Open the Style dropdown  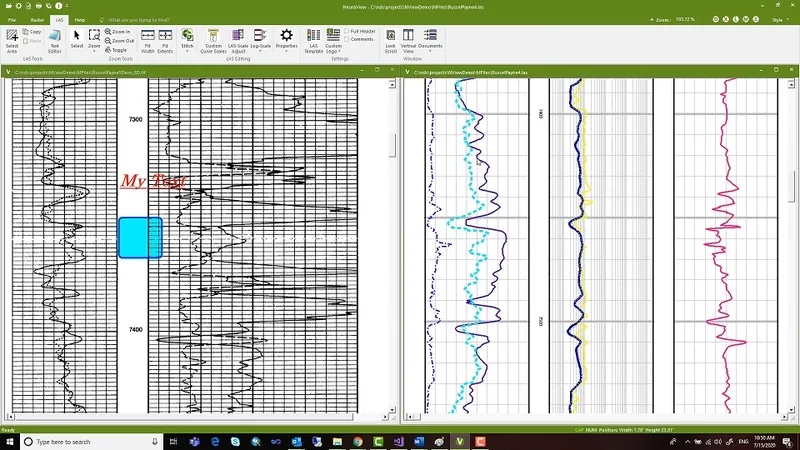click(x=779, y=20)
